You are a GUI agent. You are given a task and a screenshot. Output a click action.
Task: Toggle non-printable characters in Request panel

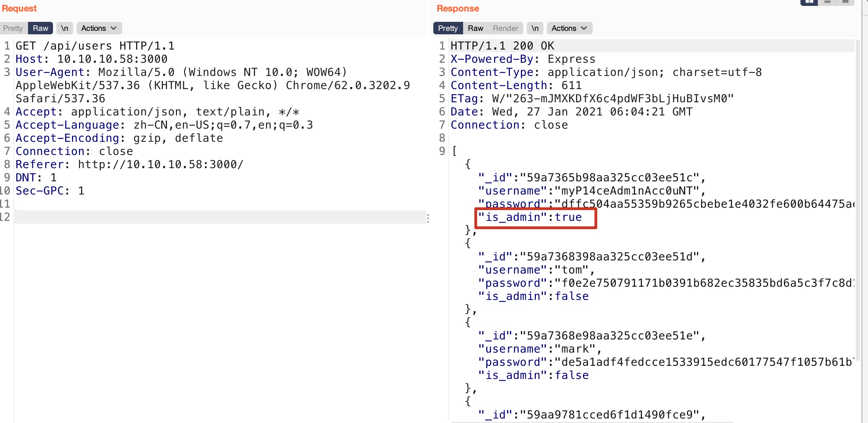click(x=64, y=28)
